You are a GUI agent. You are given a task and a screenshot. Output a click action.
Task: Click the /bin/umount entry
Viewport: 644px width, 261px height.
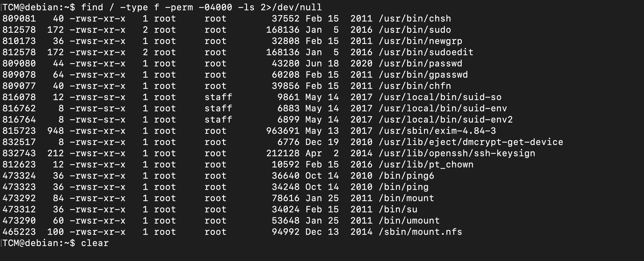coord(409,221)
